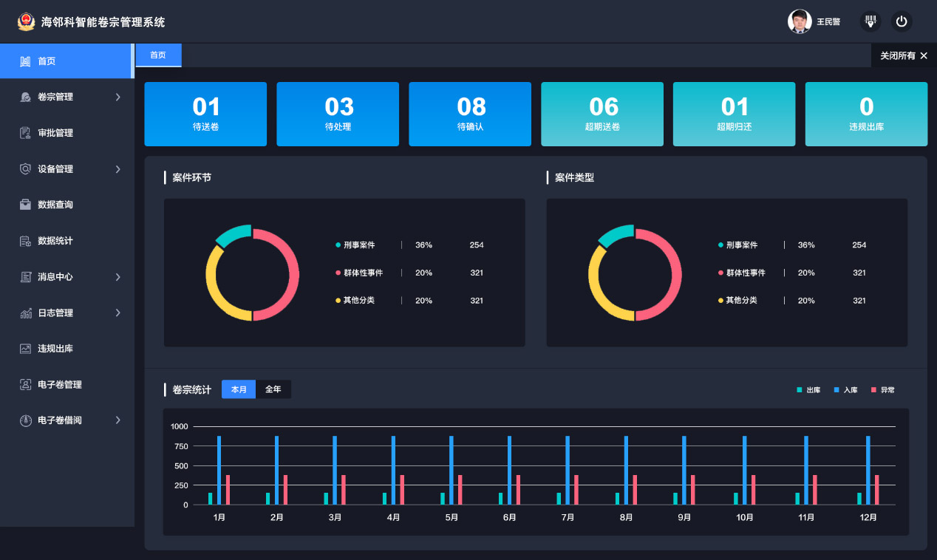Click the 数据统计 sidebar icon

[25, 241]
